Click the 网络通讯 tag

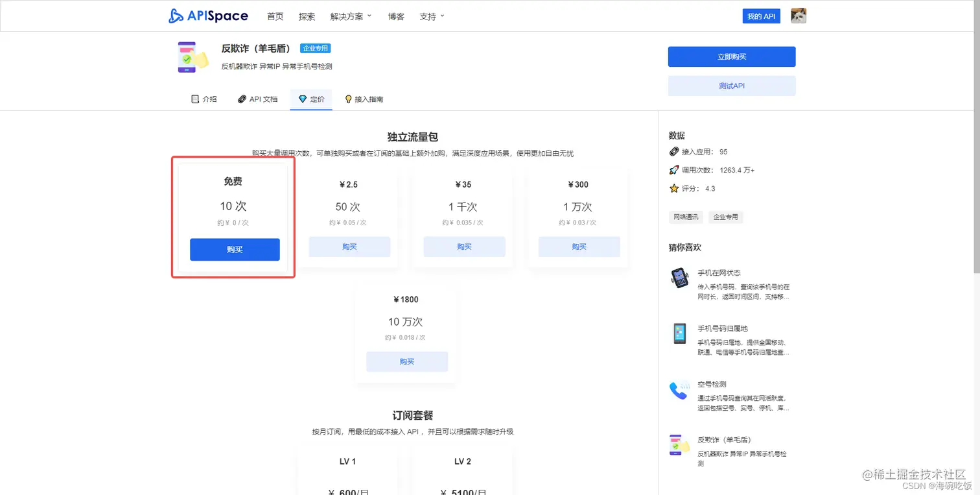[x=686, y=217]
